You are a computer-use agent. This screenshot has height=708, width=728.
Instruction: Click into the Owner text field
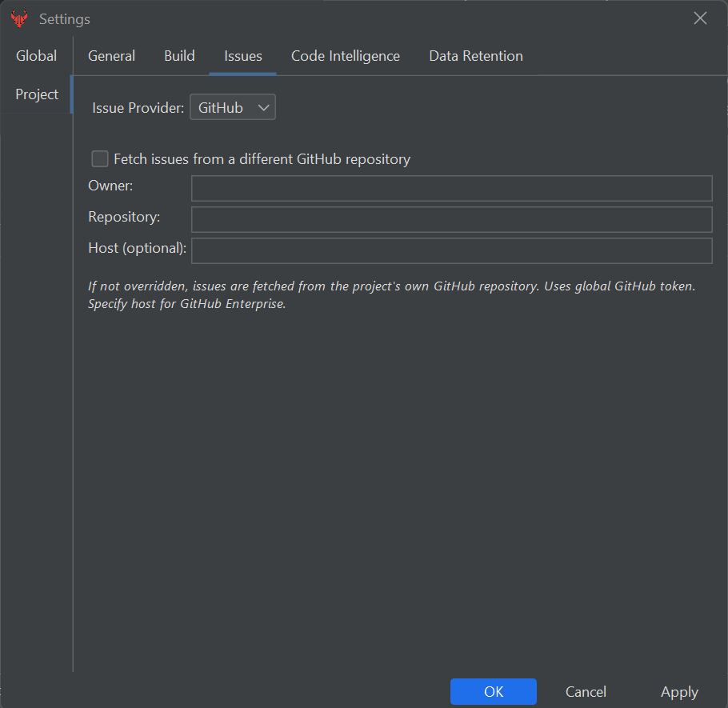451,189
